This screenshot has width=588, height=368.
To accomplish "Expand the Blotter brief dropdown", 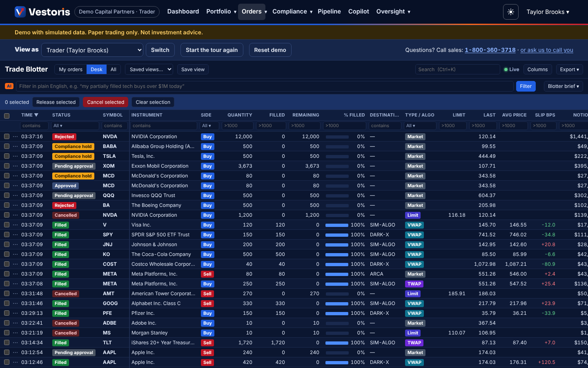I will [x=563, y=86].
